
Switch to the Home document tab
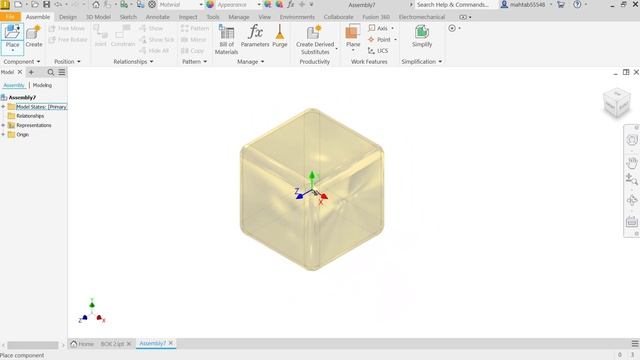pos(82,344)
